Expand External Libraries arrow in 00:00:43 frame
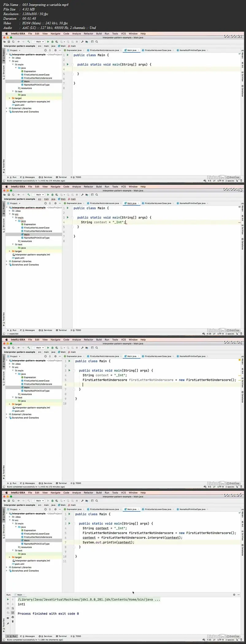Viewport: 246px width, 644px height. coord(7,261)
